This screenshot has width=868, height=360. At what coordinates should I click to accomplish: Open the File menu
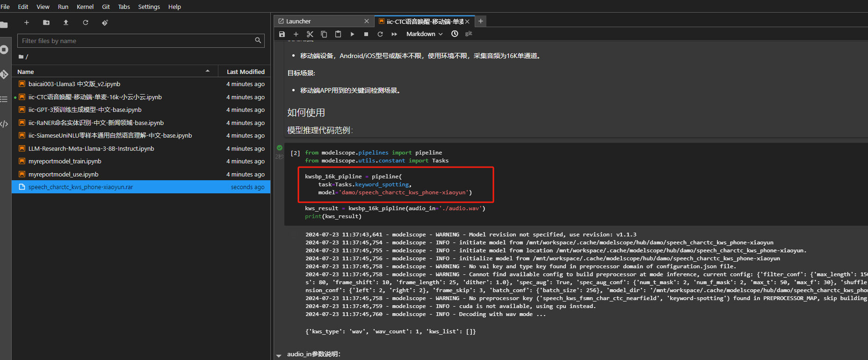click(x=5, y=7)
